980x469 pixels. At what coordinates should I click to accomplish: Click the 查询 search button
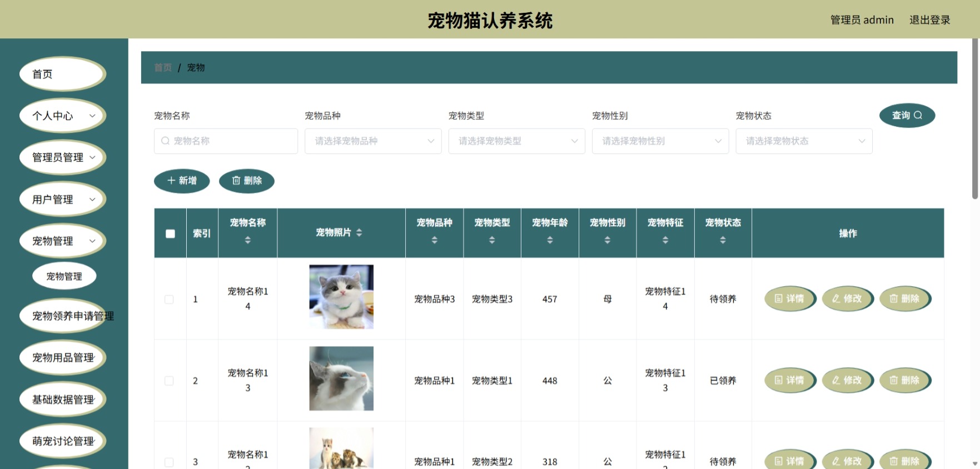[x=907, y=116]
